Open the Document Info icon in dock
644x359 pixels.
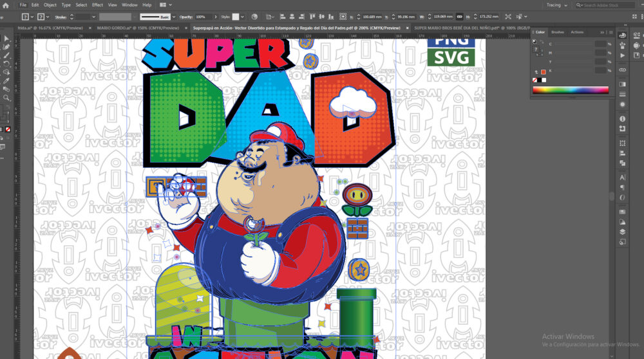pyautogui.click(x=623, y=118)
